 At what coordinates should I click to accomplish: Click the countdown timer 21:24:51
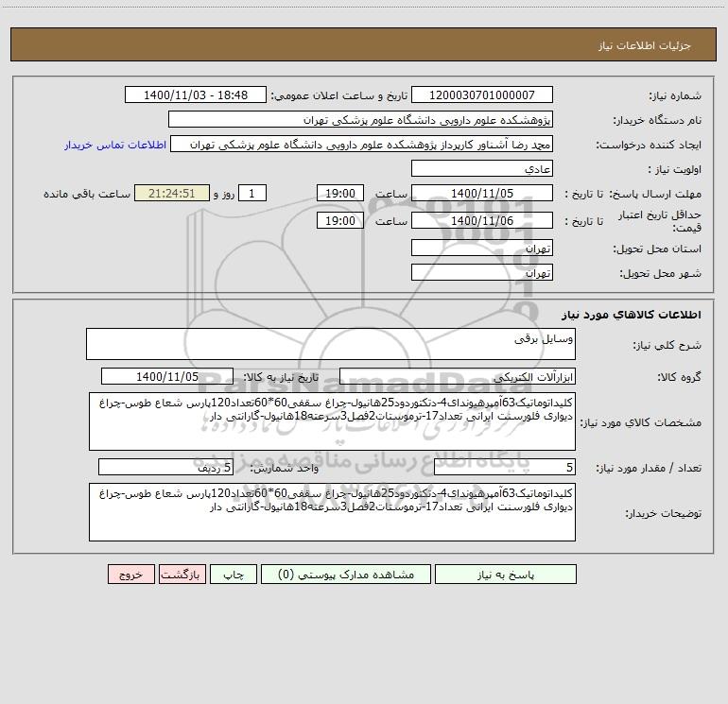pos(172,193)
